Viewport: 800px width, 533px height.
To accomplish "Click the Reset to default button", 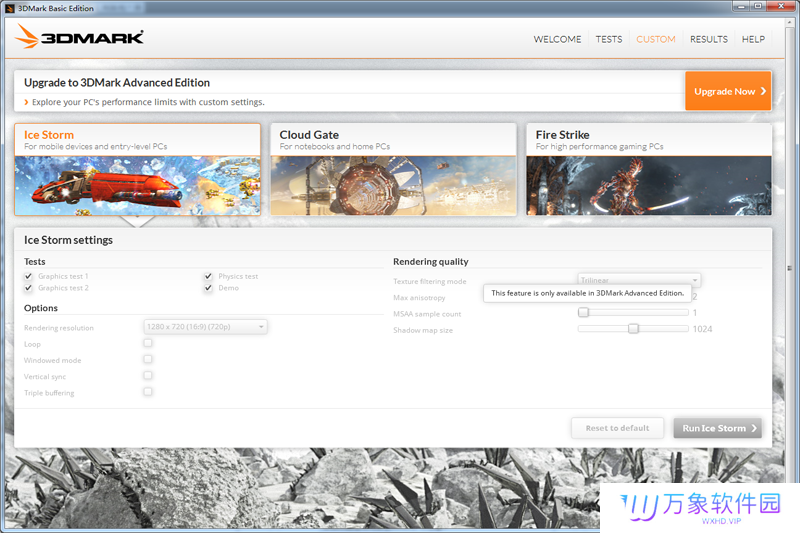I will pos(617,428).
